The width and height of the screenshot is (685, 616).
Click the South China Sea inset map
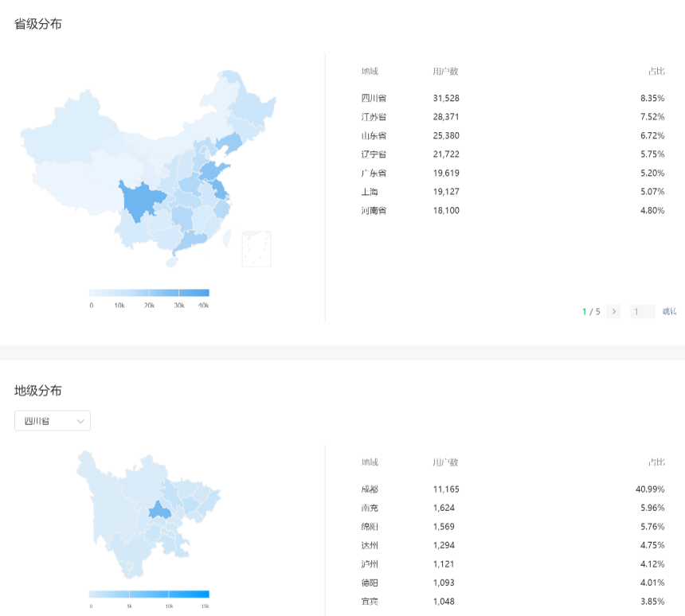pyautogui.click(x=256, y=249)
